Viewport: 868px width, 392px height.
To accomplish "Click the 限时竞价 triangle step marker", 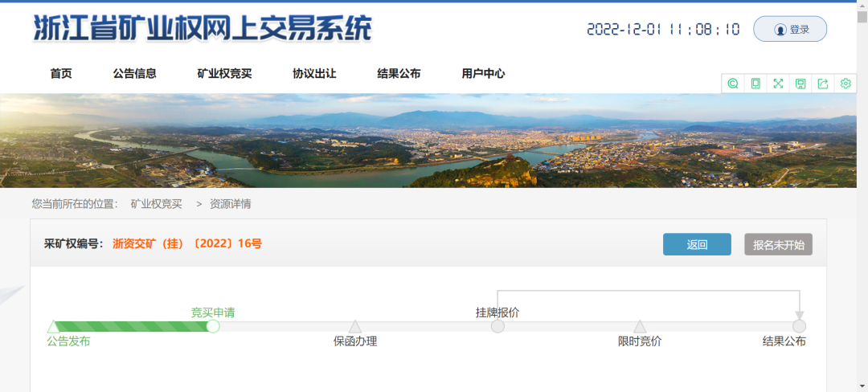I will pyautogui.click(x=640, y=326).
